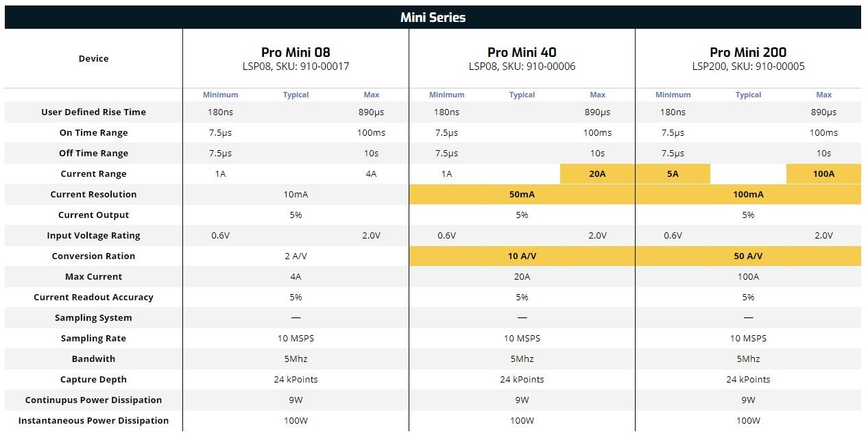Click the Typical subheader under Pro Mini 40
The width and height of the screenshot is (868, 436).
coord(522,95)
